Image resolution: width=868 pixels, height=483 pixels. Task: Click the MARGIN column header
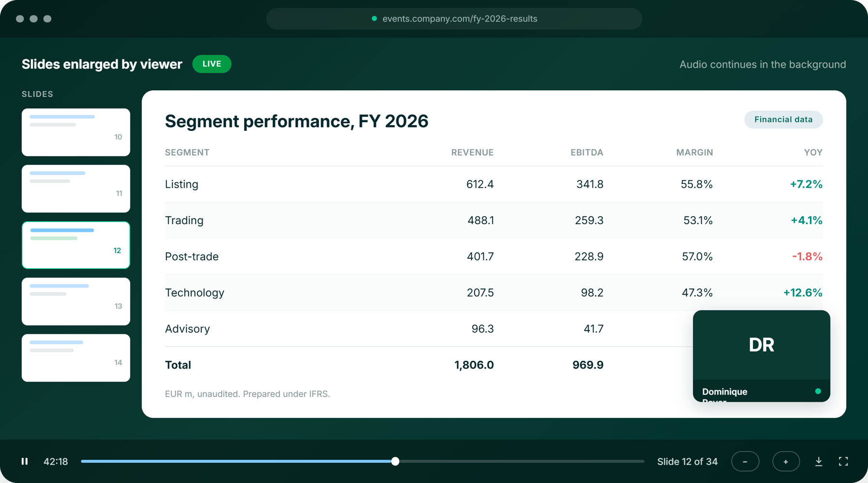(x=694, y=153)
